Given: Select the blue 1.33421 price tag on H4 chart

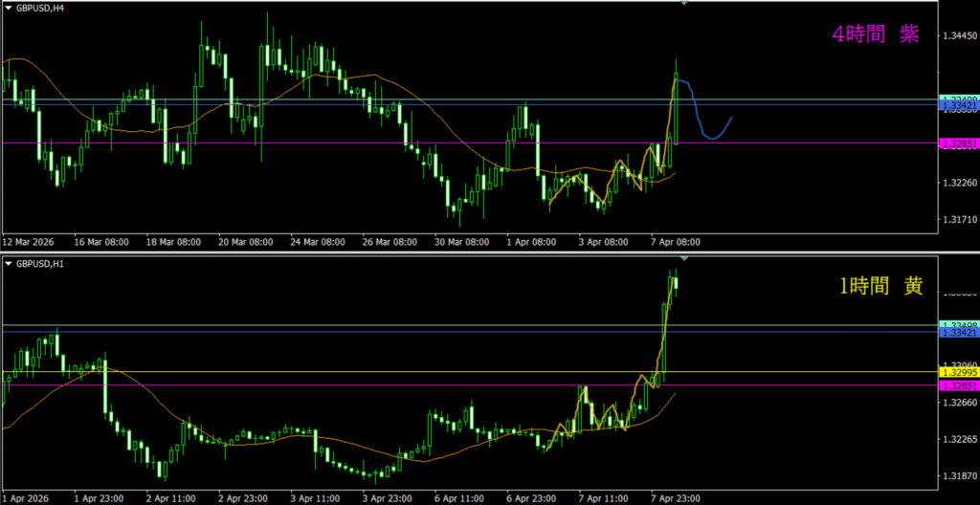Looking at the screenshot, I should pos(958,105).
